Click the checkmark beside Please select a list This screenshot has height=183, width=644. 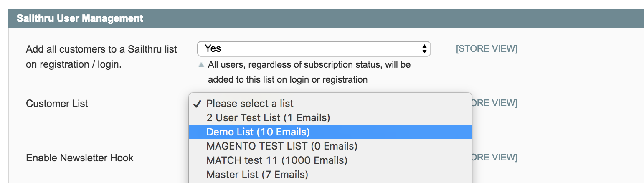198,104
